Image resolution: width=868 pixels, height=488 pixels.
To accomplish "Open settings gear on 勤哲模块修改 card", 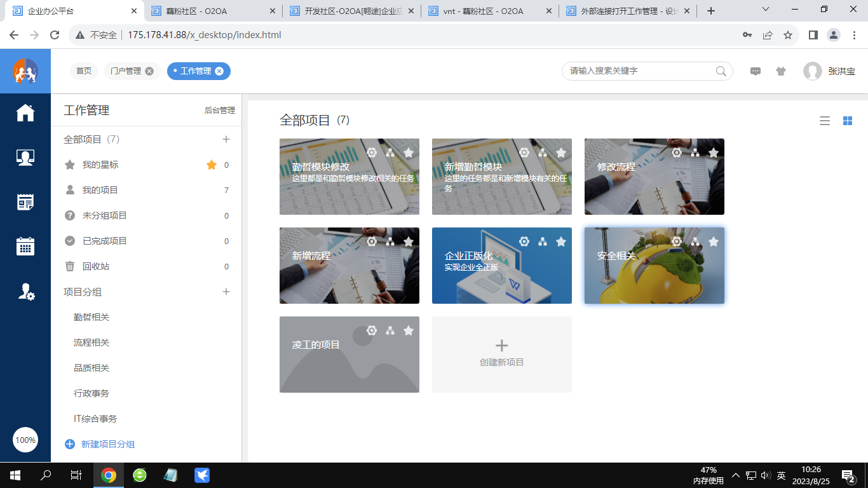I will click(372, 152).
